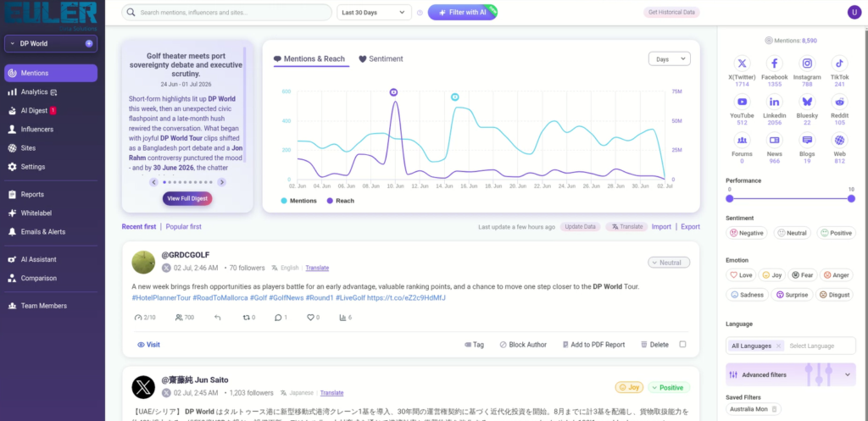The height and width of the screenshot is (421, 868).
Task: Open the Last 30 Days date dropdown
Action: point(374,12)
